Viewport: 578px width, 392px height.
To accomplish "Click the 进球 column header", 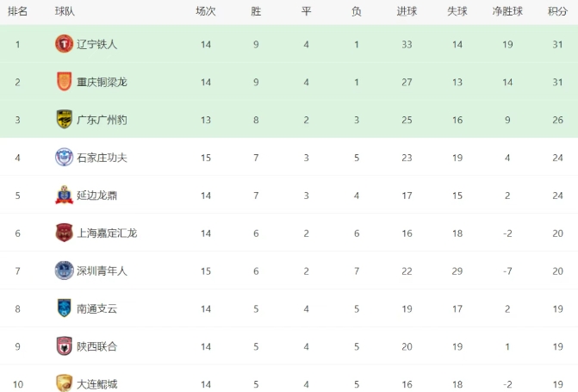I will click(x=407, y=11).
